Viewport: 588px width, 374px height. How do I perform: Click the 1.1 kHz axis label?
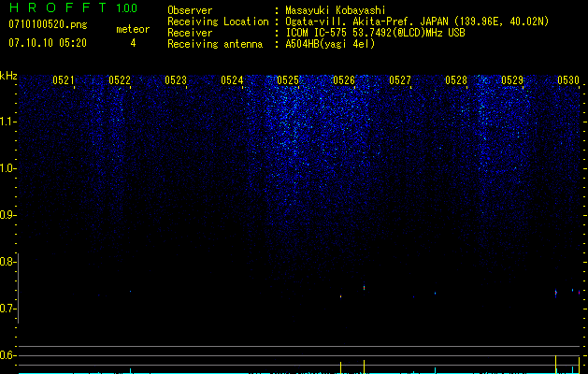tap(7, 122)
